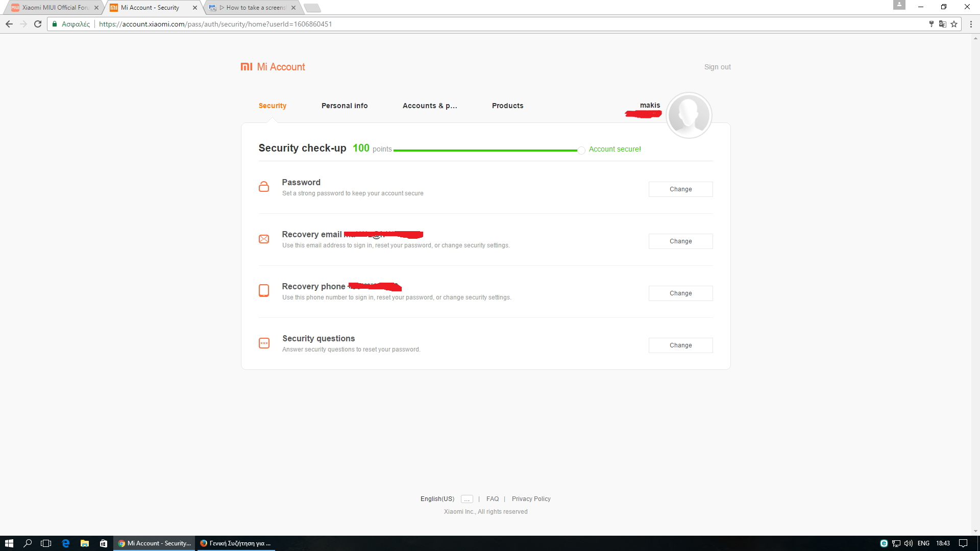The height and width of the screenshot is (551, 980).
Task: Click the translate page icon
Action: [x=942, y=24]
